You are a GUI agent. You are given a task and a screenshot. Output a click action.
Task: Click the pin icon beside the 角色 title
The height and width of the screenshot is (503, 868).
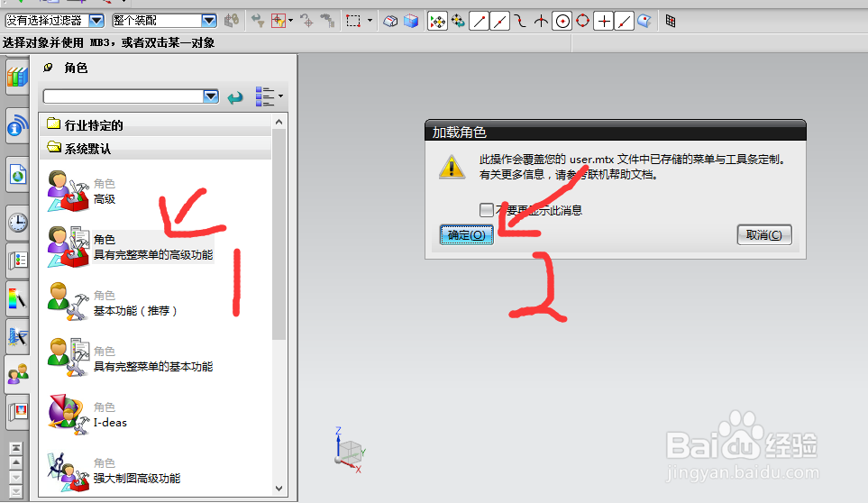(48, 68)
